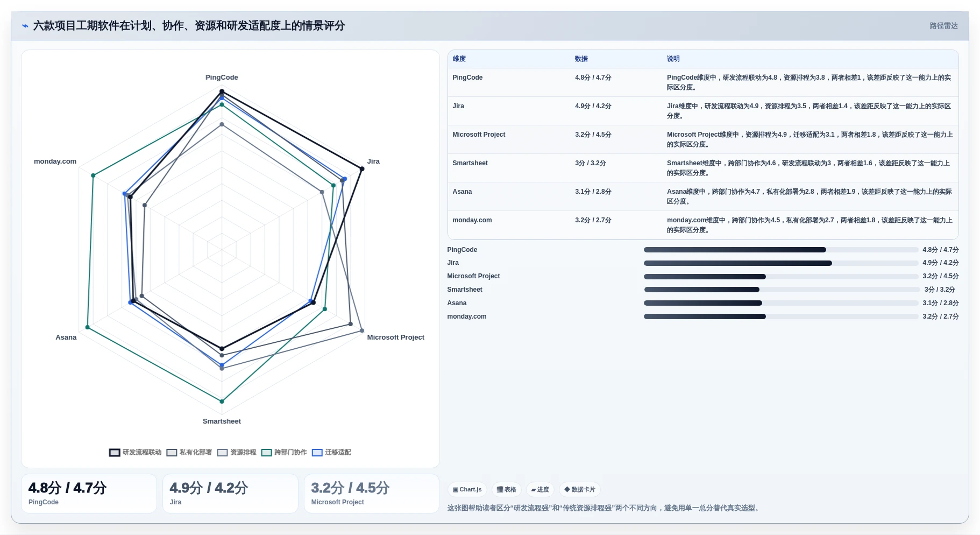Open the PingCode 4.8分 / 4.7分 card
This screenshot has width=980, height=535.
point(89,494)
